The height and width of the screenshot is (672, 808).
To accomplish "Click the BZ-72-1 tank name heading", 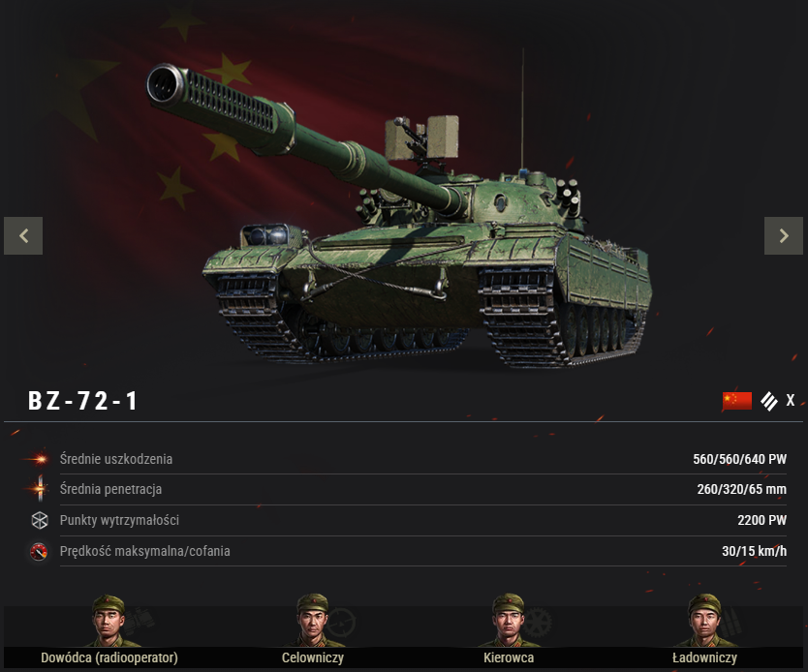I will 83,401.
